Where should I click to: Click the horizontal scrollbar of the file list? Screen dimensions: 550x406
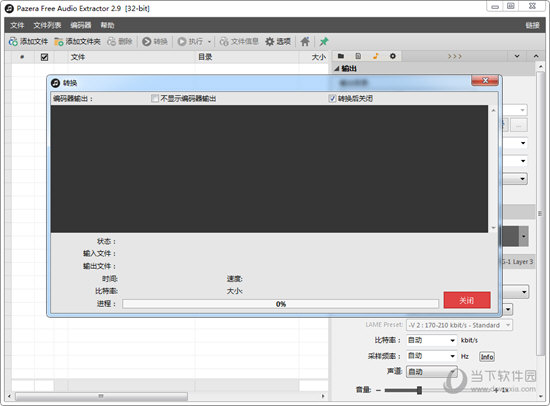point(101,396)
